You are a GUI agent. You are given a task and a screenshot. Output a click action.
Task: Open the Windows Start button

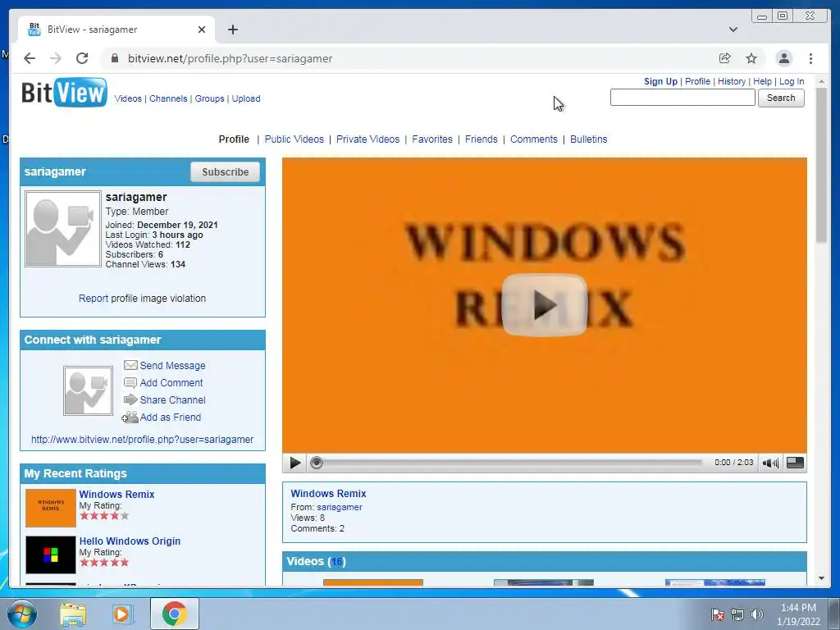pos(21,614)
